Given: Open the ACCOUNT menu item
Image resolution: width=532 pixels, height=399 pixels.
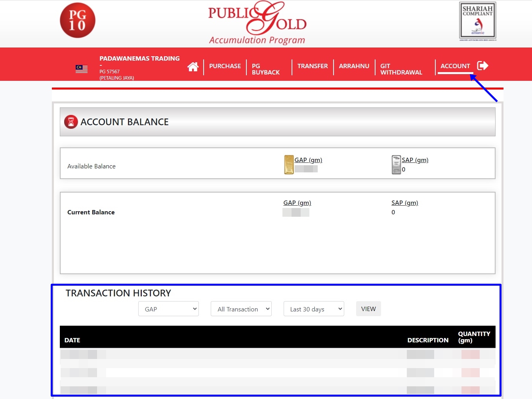Looking at the screenshot, I should tap(455, 66).
